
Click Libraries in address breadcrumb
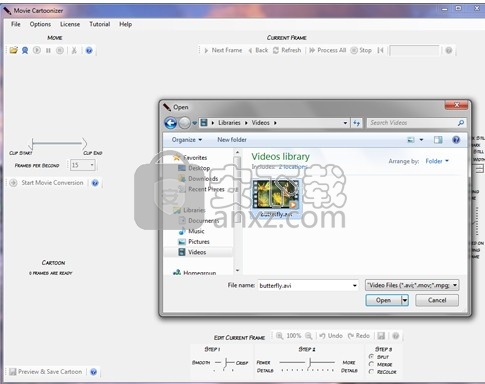[x=229, y=123]
